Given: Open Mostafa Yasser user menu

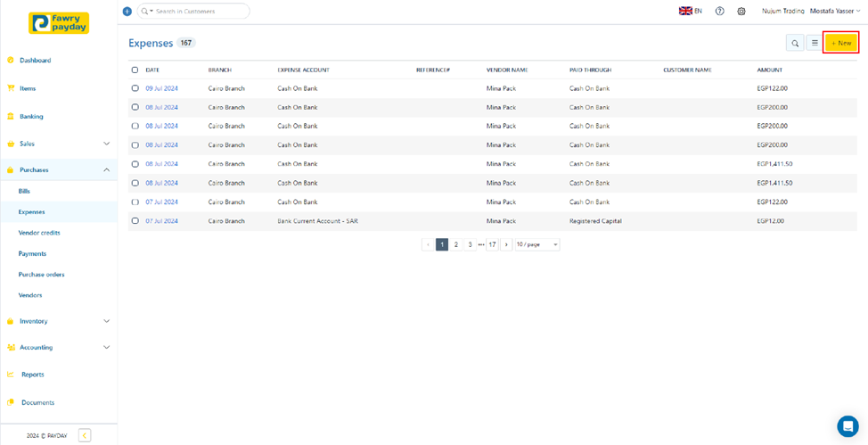Looking at the screenshot, I should pos(835,12).
